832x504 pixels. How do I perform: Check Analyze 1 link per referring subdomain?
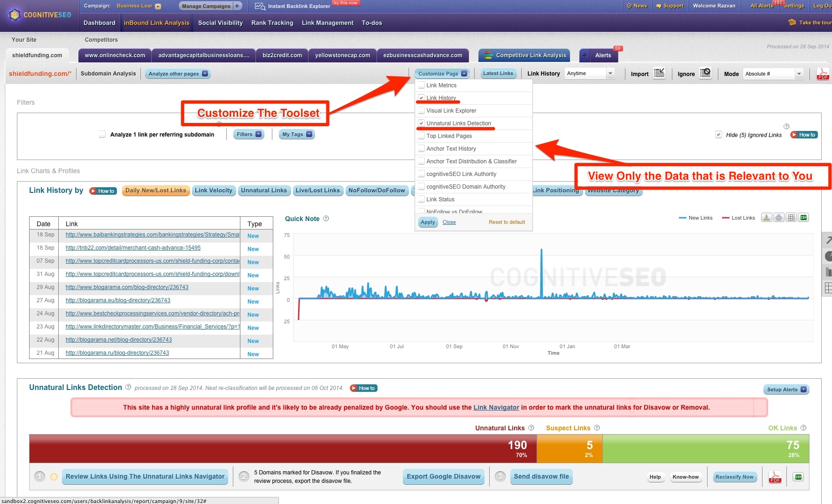(102, 134)
